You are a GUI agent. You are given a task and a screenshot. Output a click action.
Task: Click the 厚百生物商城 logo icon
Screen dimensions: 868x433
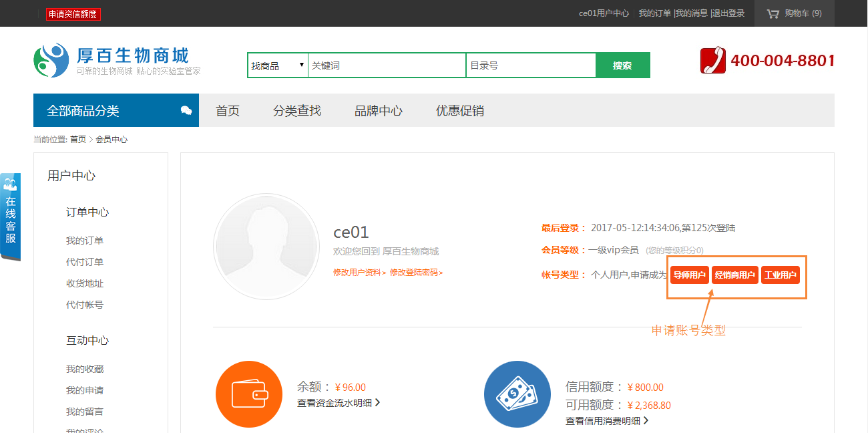pyautogui.click(x=51, y=61)
